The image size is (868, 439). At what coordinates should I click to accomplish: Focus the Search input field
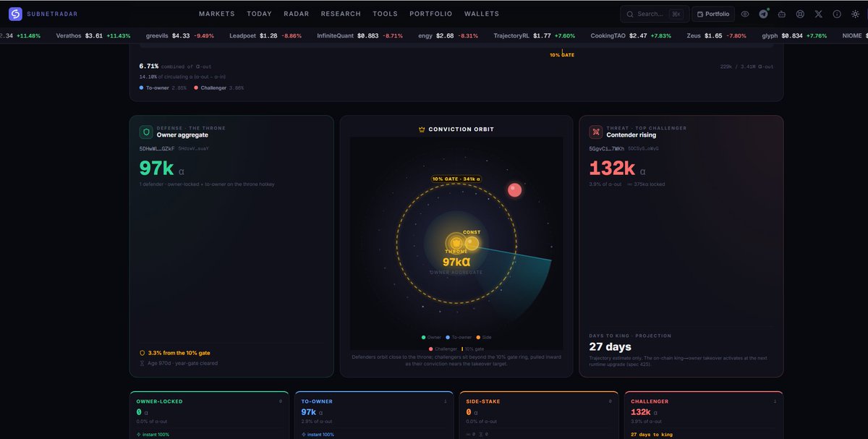click(655, 14)
